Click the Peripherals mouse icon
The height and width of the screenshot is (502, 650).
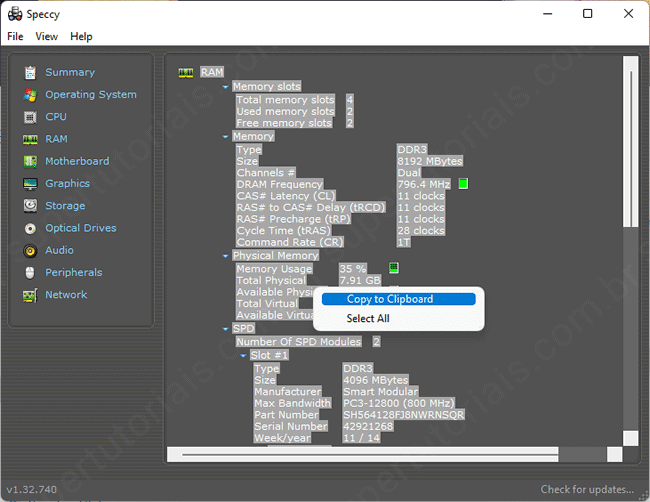(30, 273)
